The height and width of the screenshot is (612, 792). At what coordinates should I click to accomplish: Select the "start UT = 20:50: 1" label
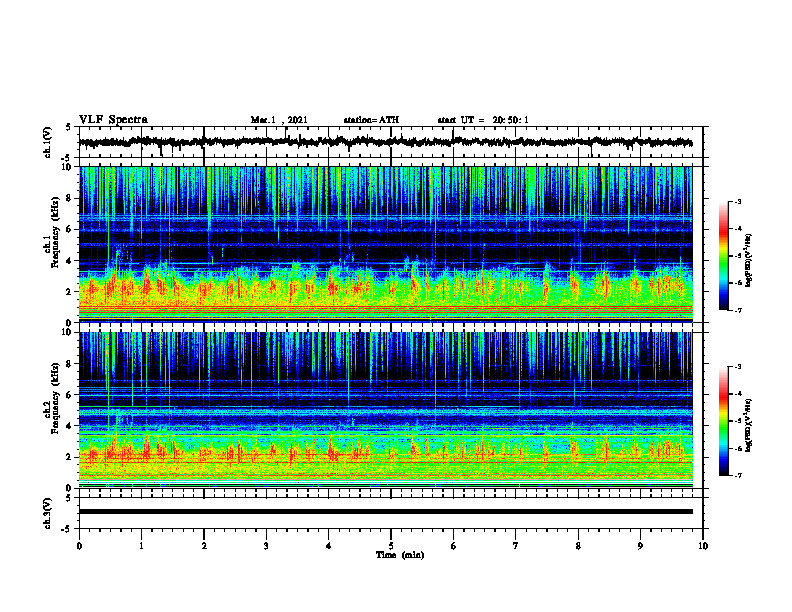[x=483, y=120]
